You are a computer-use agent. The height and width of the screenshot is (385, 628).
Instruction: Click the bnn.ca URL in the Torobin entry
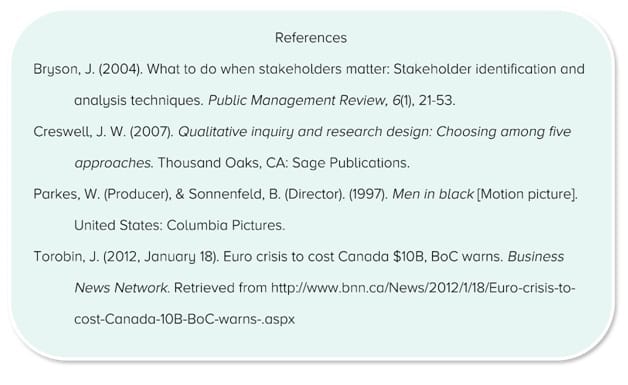(x=423, y=288)
